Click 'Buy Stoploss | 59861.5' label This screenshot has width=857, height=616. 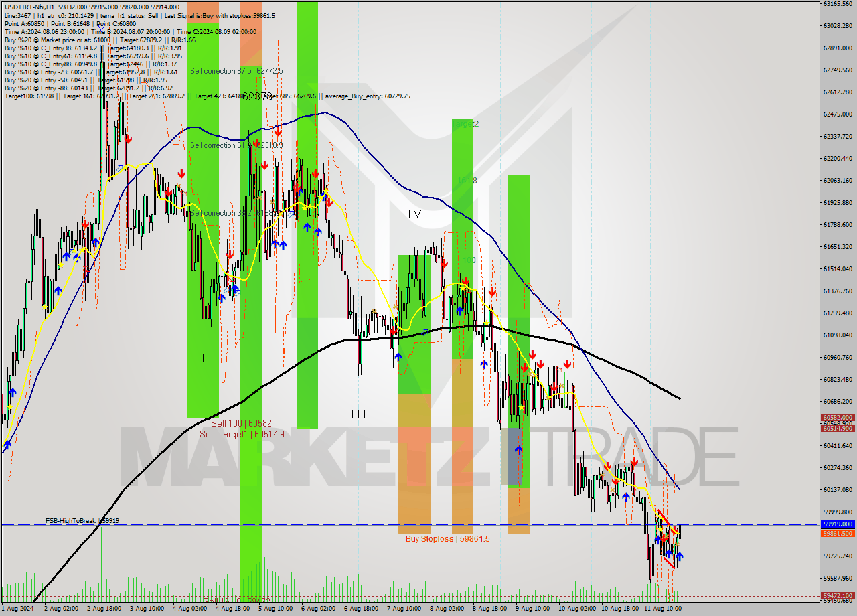point(447,538)
